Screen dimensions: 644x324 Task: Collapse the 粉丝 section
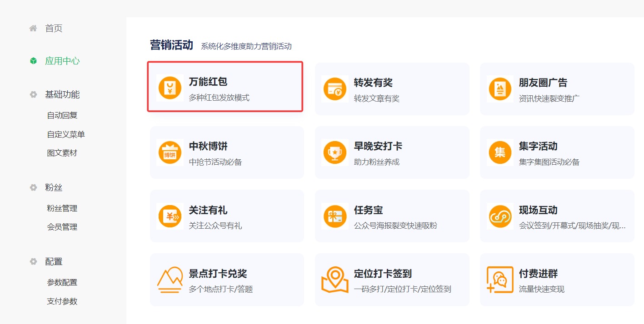point(32,187)
